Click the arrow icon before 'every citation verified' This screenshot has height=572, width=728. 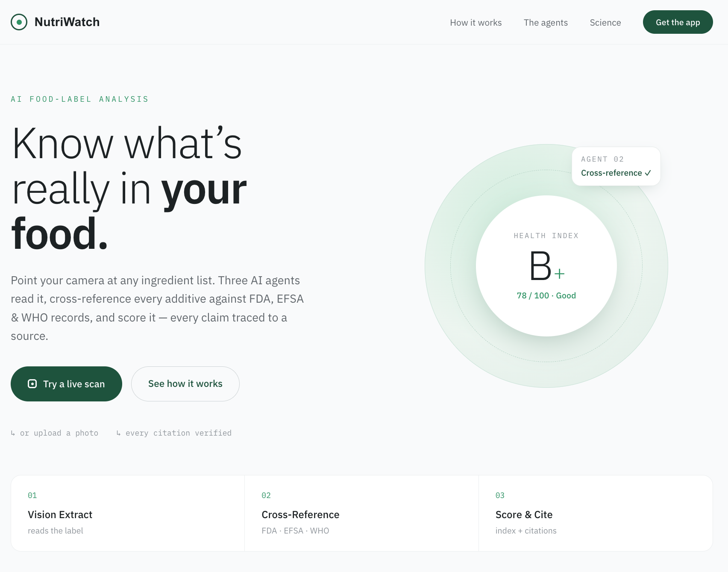point(118,433)
